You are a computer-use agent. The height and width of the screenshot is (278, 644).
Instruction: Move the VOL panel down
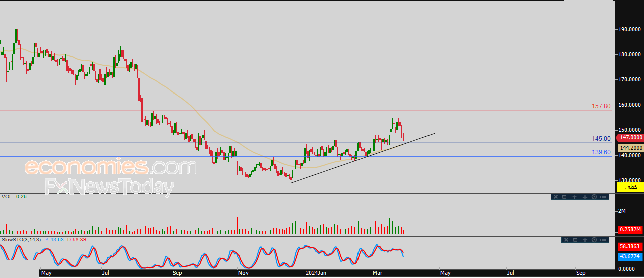coord(585,197)
